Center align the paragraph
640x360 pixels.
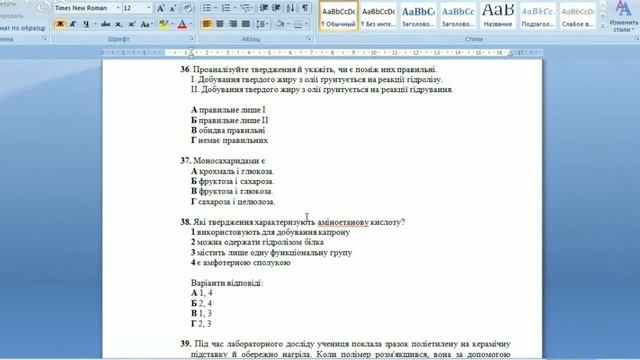coord(220,24)
